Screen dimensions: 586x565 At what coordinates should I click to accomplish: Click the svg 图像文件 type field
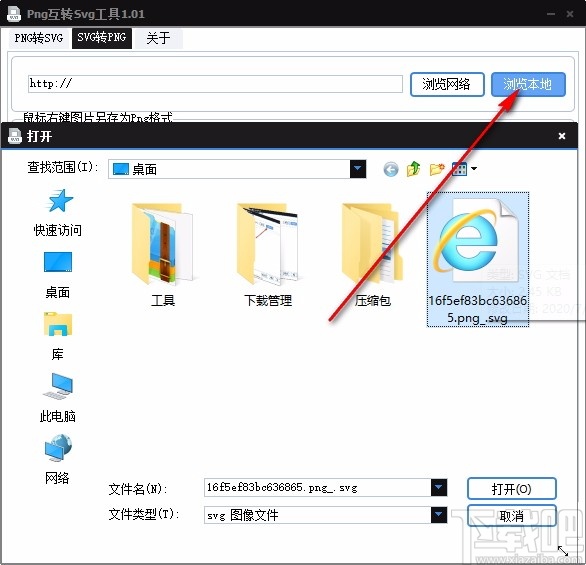(x=318, y=515)
